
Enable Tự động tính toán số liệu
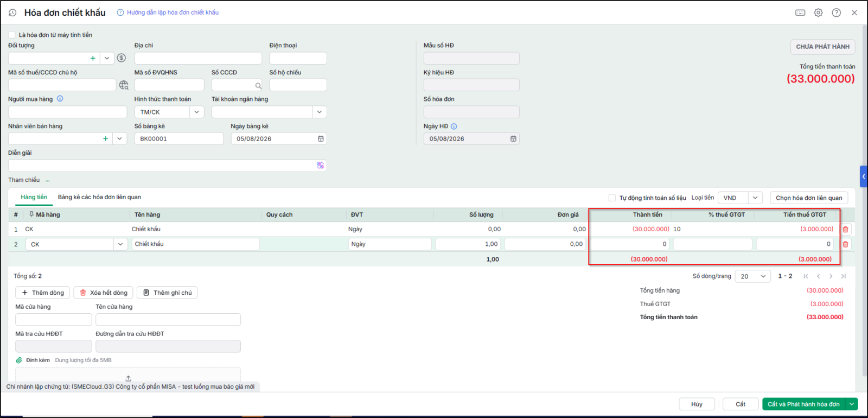[x=612, y=198]
